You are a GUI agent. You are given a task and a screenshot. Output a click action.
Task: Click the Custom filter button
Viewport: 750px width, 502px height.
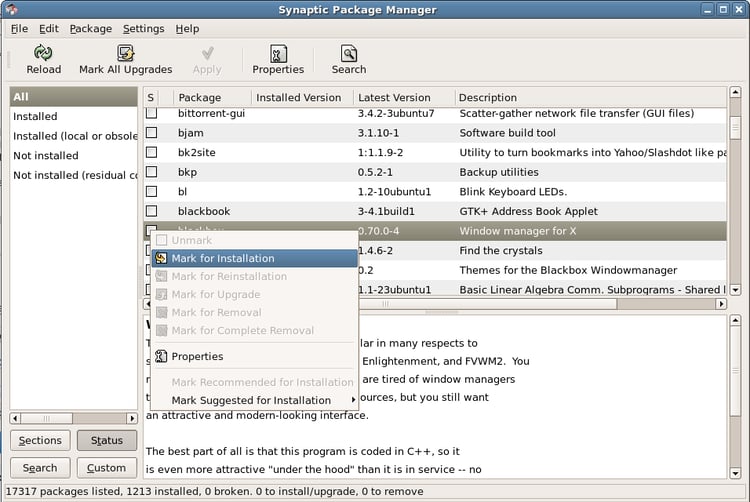107,468
